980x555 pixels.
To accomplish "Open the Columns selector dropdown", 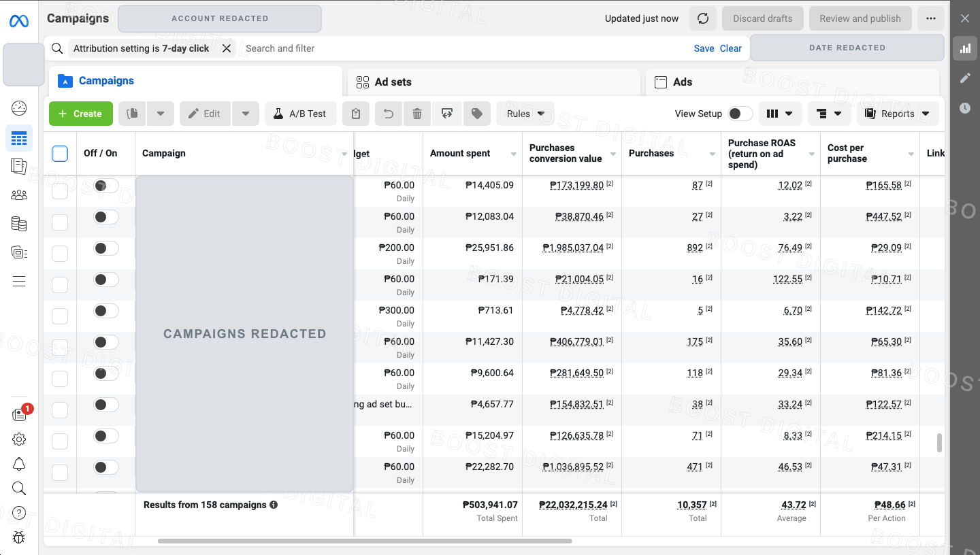I will pyautogui.click(x=779, y=114).
